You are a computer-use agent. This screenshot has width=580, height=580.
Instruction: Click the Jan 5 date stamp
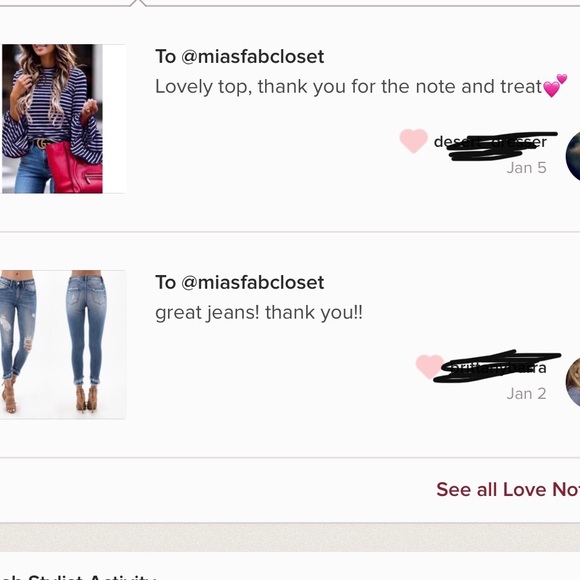click(x=526, y=168)
